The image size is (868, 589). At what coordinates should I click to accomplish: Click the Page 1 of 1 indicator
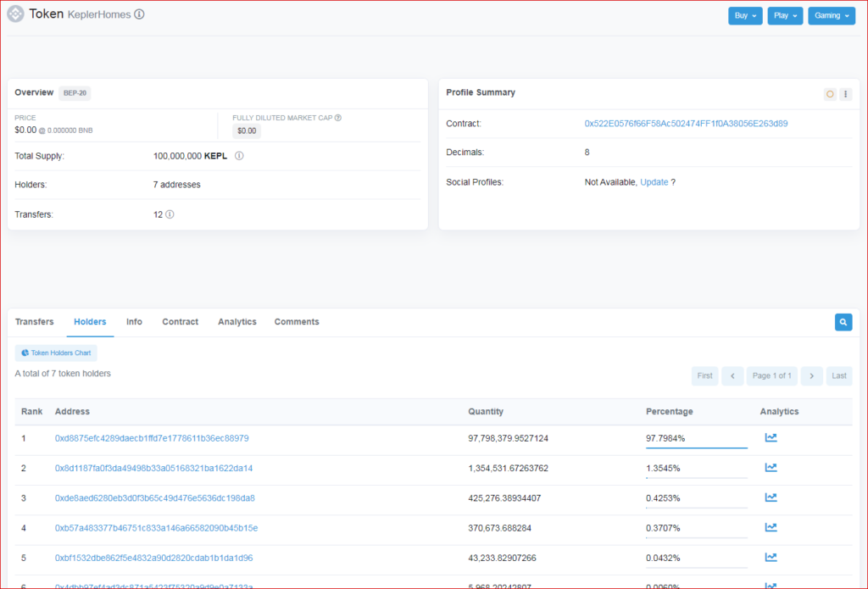(x=771, y=376)
